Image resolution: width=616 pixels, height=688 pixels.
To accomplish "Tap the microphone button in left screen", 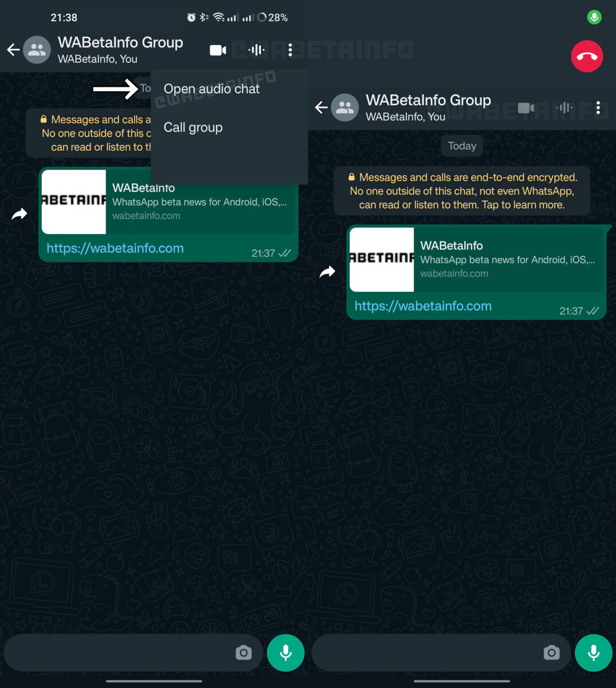I will click(285, 652).
